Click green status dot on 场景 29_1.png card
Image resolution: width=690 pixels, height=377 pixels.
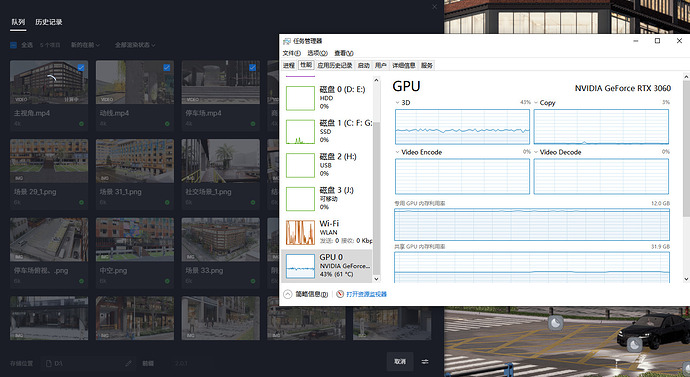coord(81,203)
